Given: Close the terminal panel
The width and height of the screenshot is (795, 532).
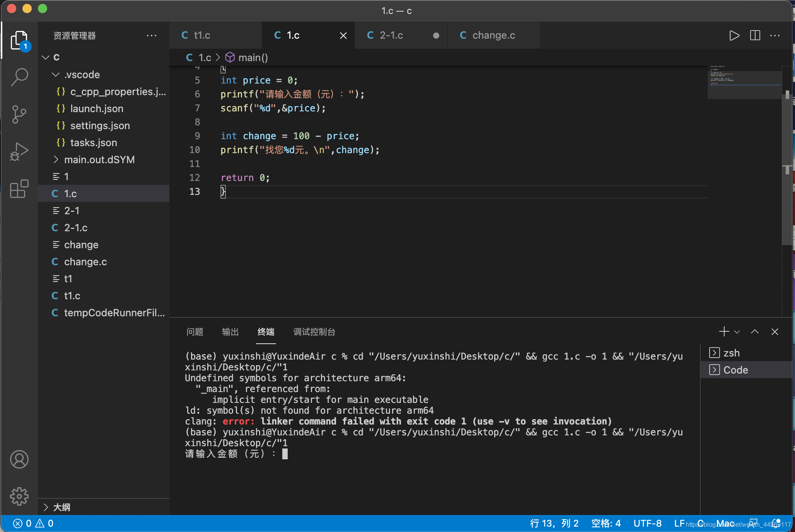Looking at the screenshot, I should pyautogui.click(x=775, y=331).
